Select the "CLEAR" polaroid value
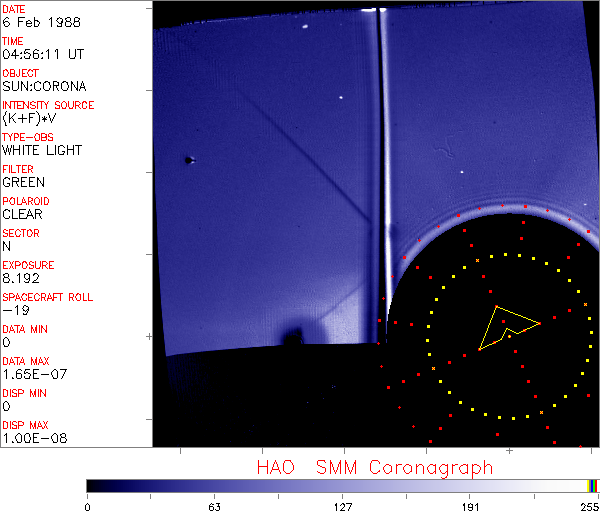Image resolution: width=600 pixels, height=512 pixels. click(23, 214)
